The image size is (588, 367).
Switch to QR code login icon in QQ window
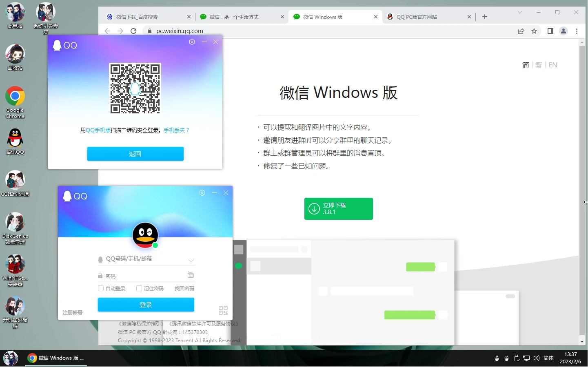(x=223, y=310)
